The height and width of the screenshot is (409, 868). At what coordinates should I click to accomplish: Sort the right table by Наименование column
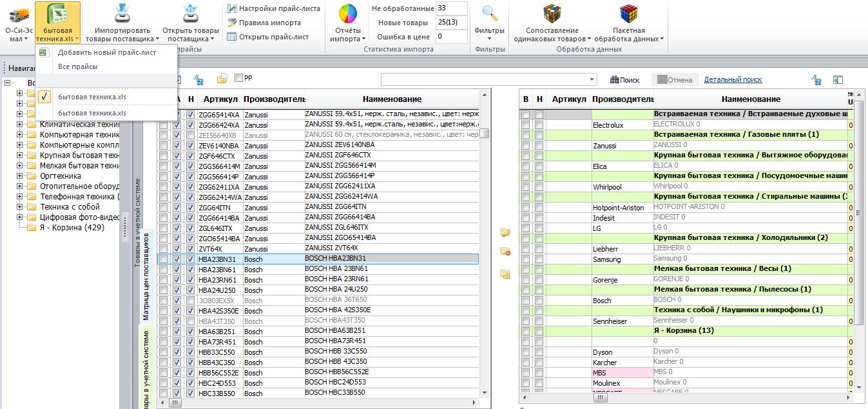click(x=751, y=99)
